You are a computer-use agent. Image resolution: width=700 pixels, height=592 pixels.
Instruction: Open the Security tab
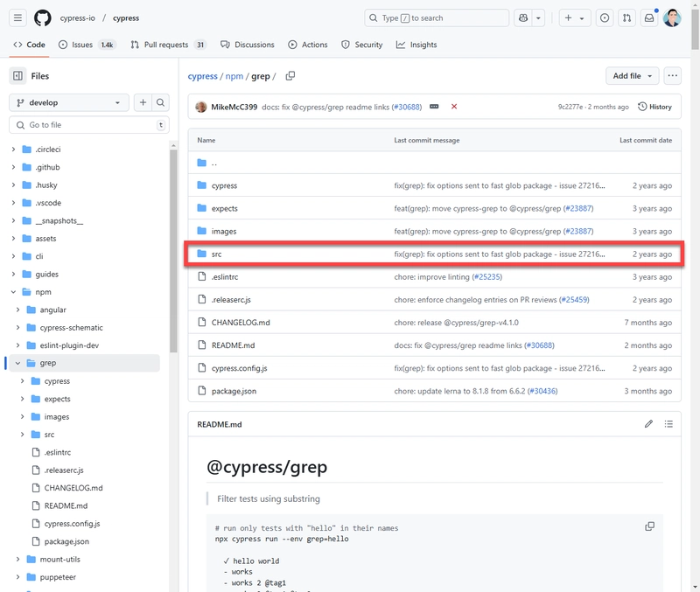(362, 45)
